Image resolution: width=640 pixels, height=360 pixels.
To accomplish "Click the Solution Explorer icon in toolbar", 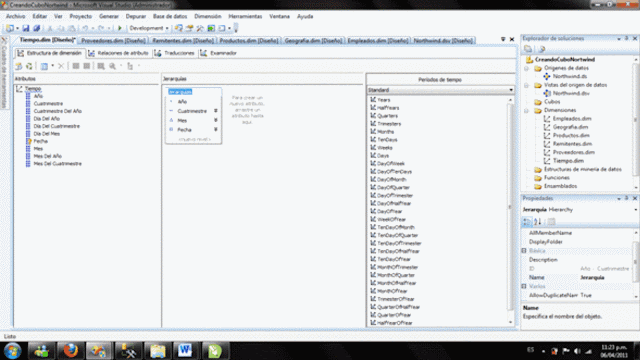I will point(178,28).
